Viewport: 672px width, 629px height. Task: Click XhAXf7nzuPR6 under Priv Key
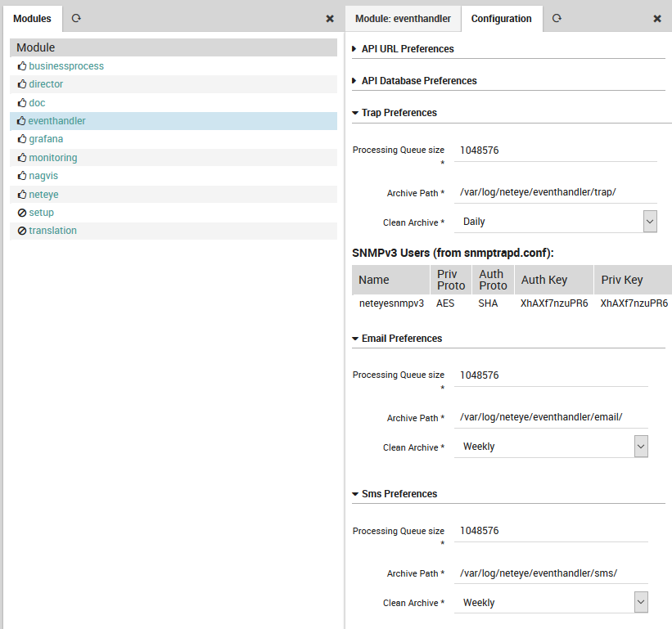tap(634, 303)
